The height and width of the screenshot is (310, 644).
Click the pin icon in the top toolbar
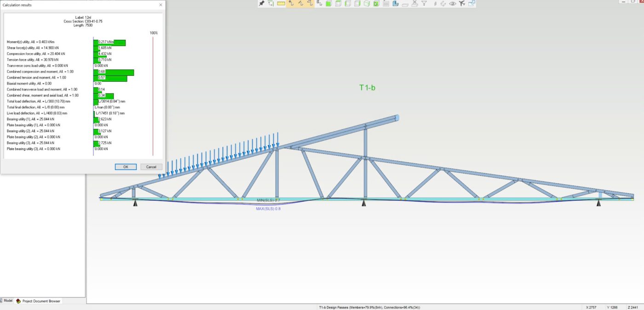(261, 4)
